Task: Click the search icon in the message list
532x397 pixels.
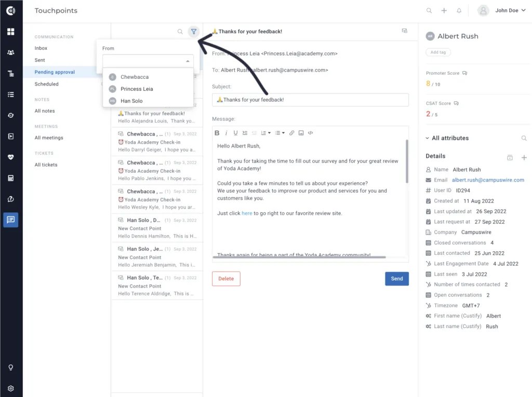Action: point(180,32)
